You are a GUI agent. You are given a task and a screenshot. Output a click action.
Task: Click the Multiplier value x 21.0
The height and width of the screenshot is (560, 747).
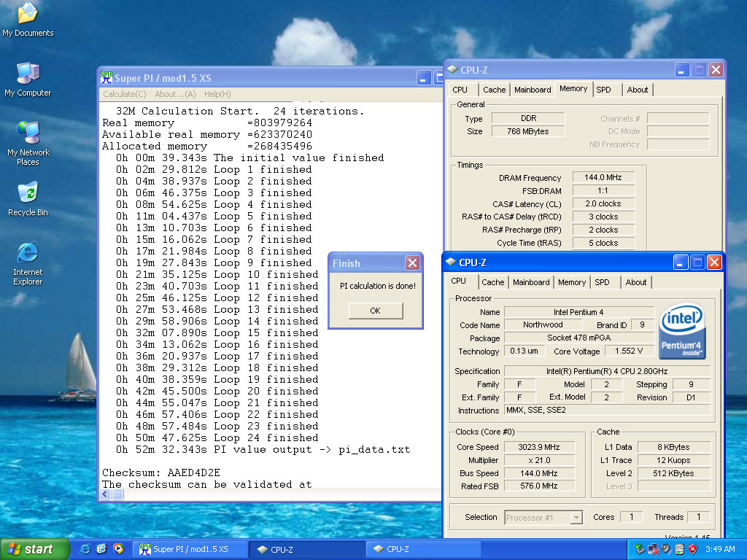tap(539, 460)
